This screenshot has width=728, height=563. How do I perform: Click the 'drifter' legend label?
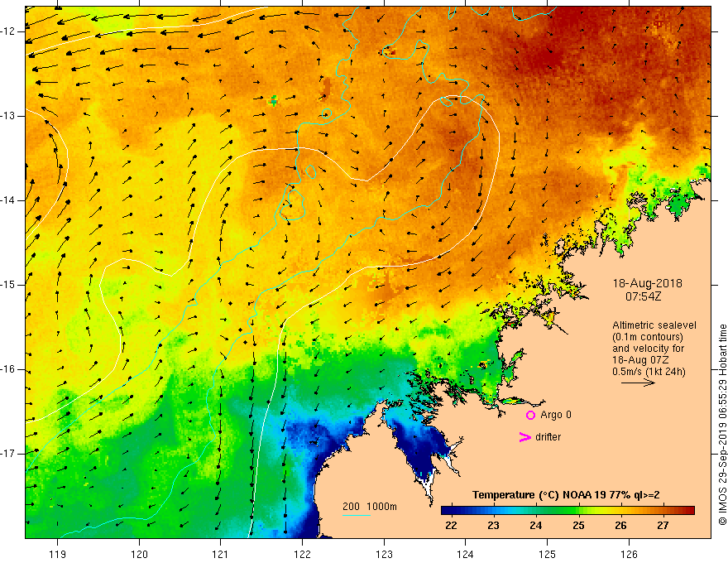coord(548,437)
